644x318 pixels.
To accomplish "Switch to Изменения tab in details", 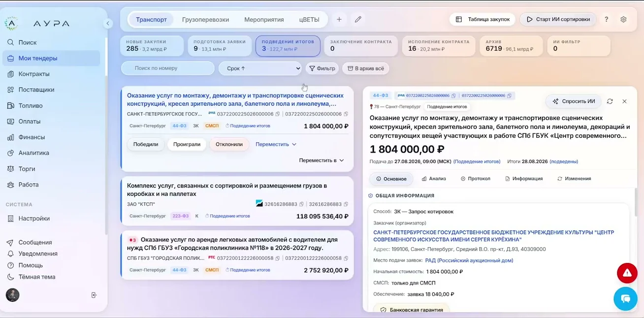I will [x=574, y=179].
